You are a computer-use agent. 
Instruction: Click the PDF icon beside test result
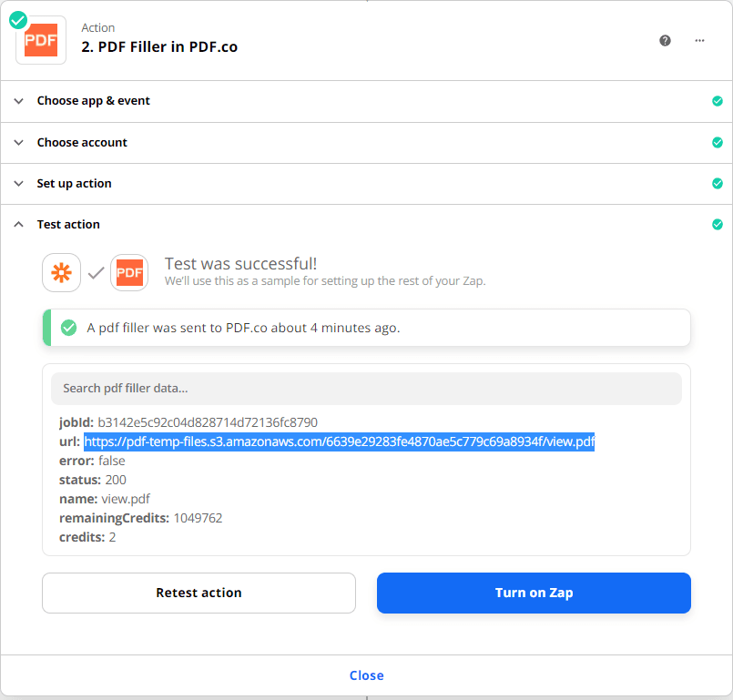129,272
